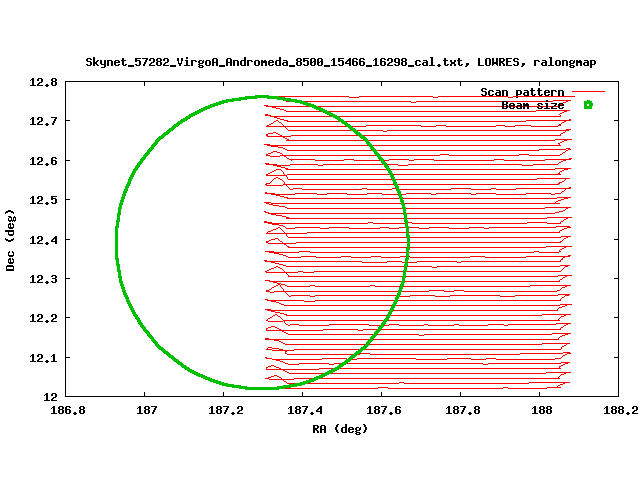The width and height of the screenshot is (640, 480).
Task: Click the x-axis tick label 187.2
Action: point(226,410)
